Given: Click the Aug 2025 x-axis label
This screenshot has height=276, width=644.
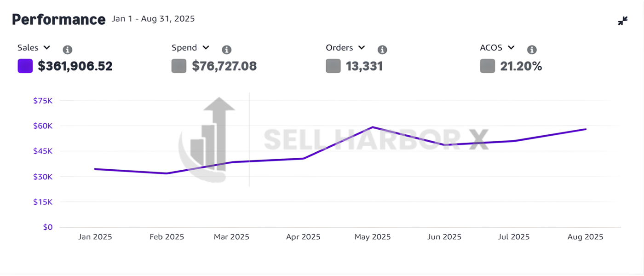Looking at the screenshot, I should point(585,237).
